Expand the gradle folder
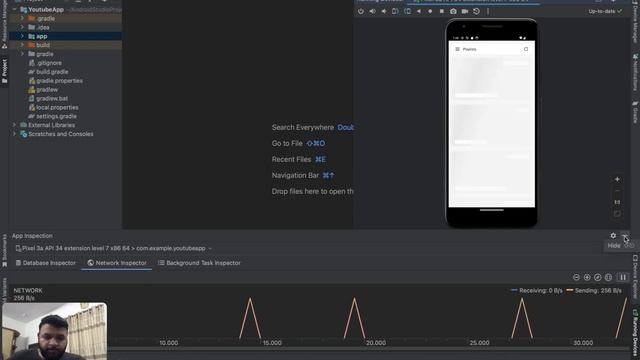Image resolution: width=640 pixels, height=360 pixels. 22,54
